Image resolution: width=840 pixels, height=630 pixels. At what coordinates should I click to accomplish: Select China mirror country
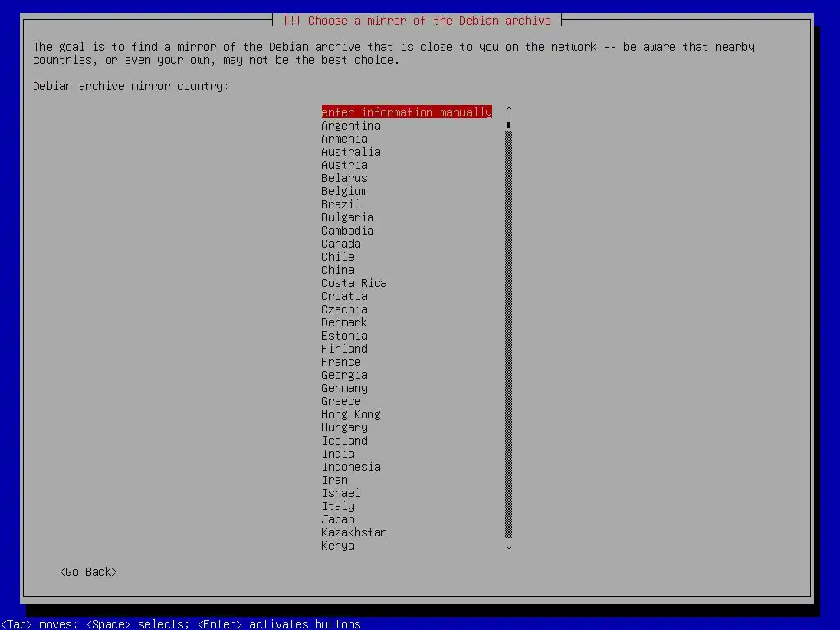click(337, 269)
